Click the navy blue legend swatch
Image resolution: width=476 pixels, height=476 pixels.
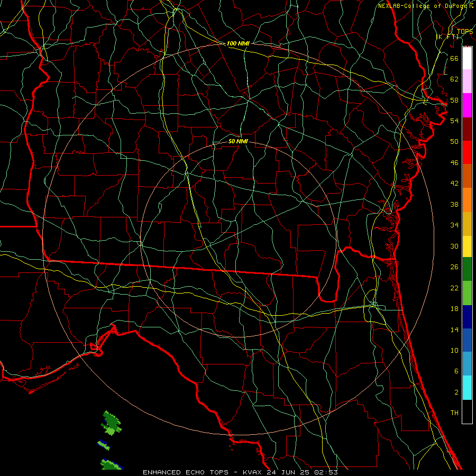pyautogui.click(x=467, y=317)
